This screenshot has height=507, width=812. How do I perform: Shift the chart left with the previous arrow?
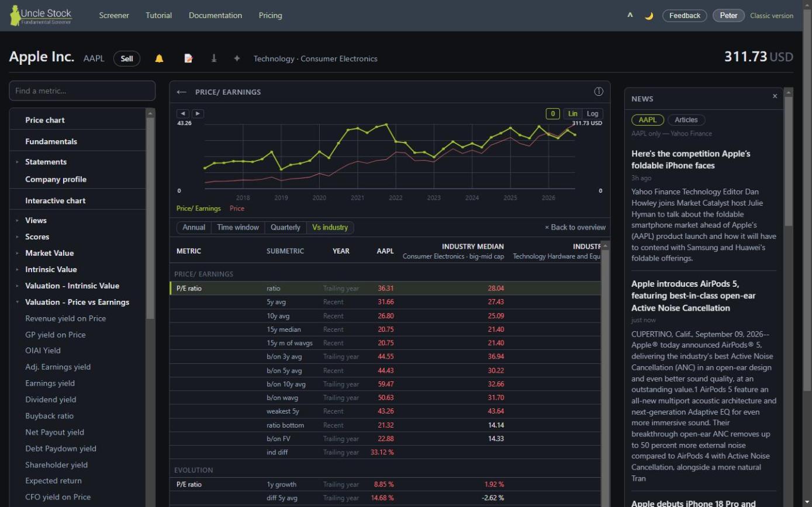coord(183,113)
